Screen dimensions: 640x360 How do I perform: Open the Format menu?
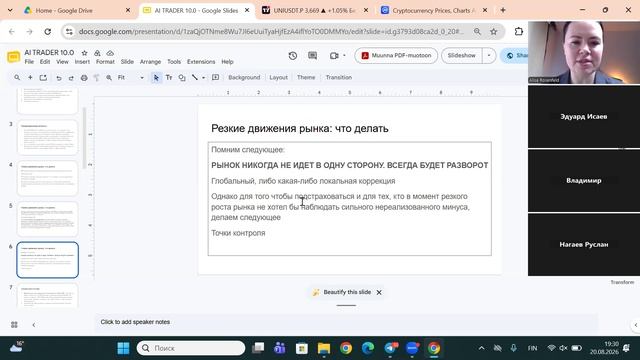point(105,62)
